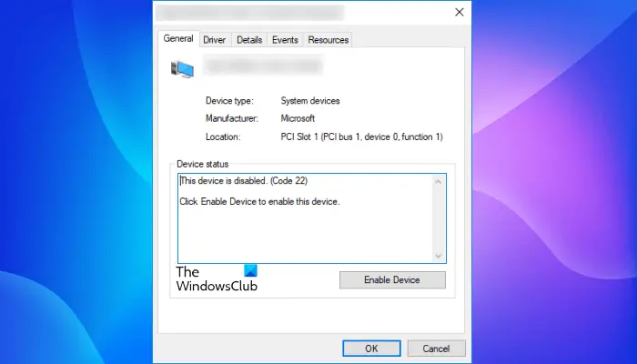The image size is (637, 364).
Task: Open the Driver tab
Action: [x=215, y=40]
